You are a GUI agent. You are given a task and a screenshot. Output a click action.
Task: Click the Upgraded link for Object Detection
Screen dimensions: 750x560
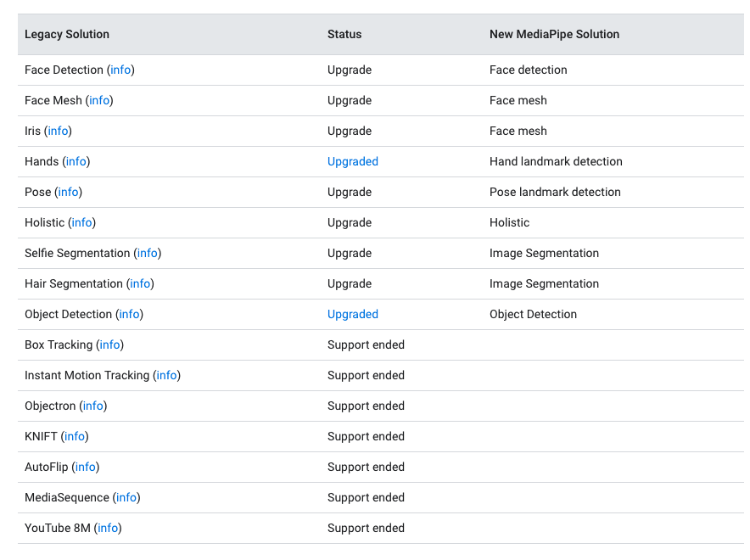pyautogui.click(x=353, y=314)
